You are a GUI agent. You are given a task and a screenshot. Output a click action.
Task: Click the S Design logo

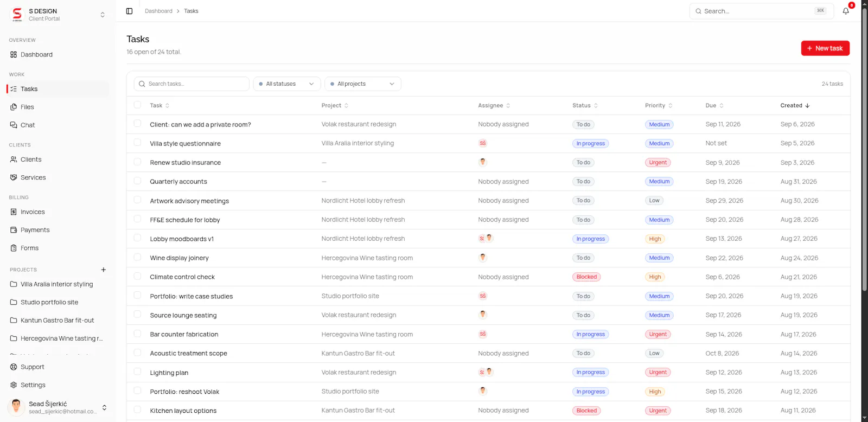pos(17,15)
